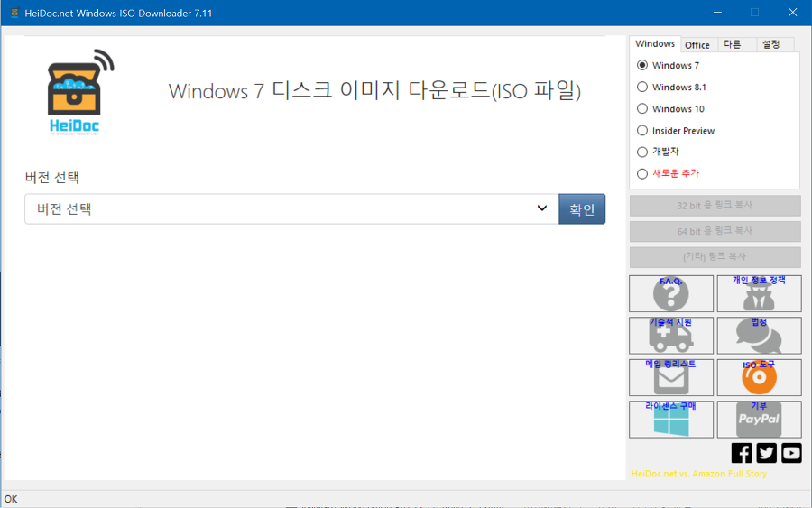The height and width of the screenshot is (508, 812).
Task: Open the 법정 speech bubbles icon
Action: point(759,336)
